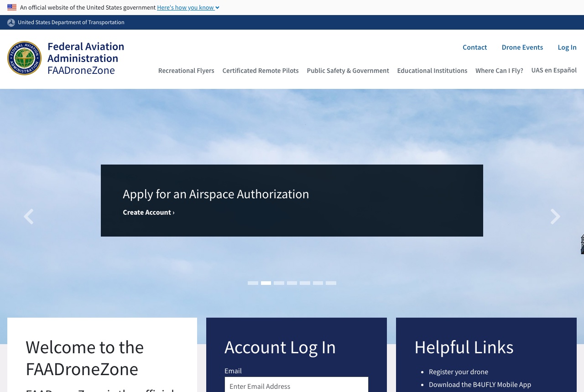
Task: Click the carousel next arrow
Action: coord(555,217)
